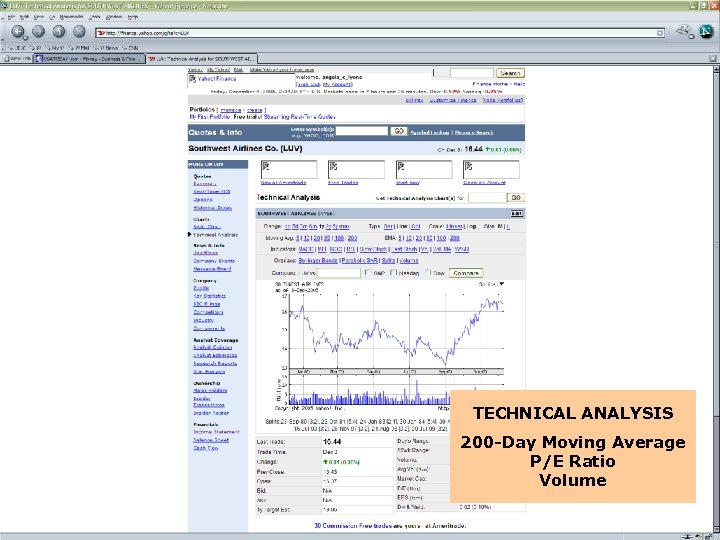
Task: Click the Search button at the page top
Action: 510,73
